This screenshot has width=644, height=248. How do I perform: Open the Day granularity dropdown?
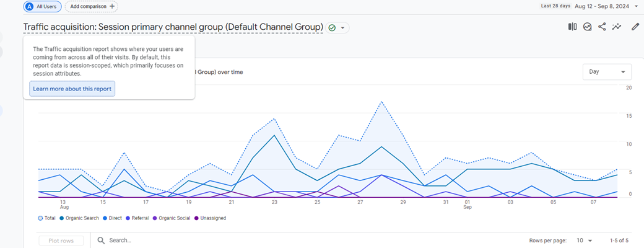607,72
